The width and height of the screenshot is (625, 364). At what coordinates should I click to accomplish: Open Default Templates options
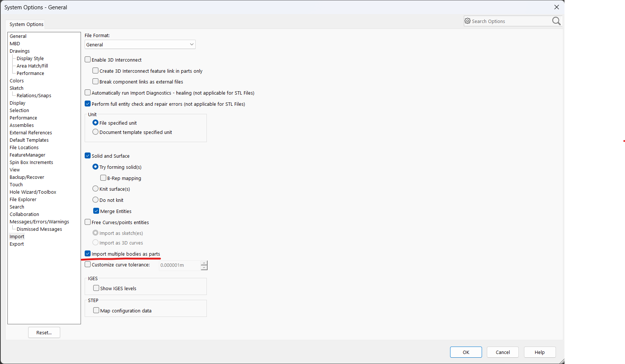[29, 140]
